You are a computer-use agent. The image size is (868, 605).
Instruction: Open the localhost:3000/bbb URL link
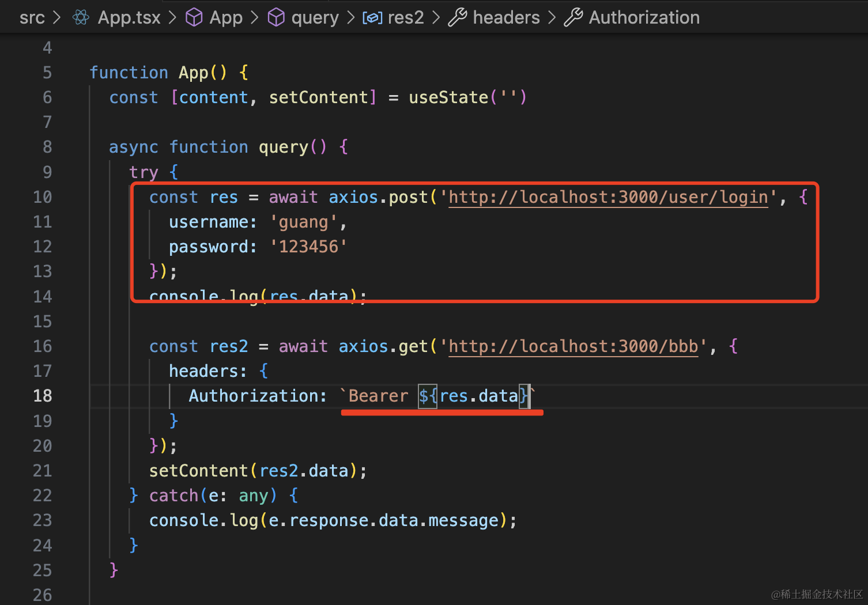coord(573,346)
